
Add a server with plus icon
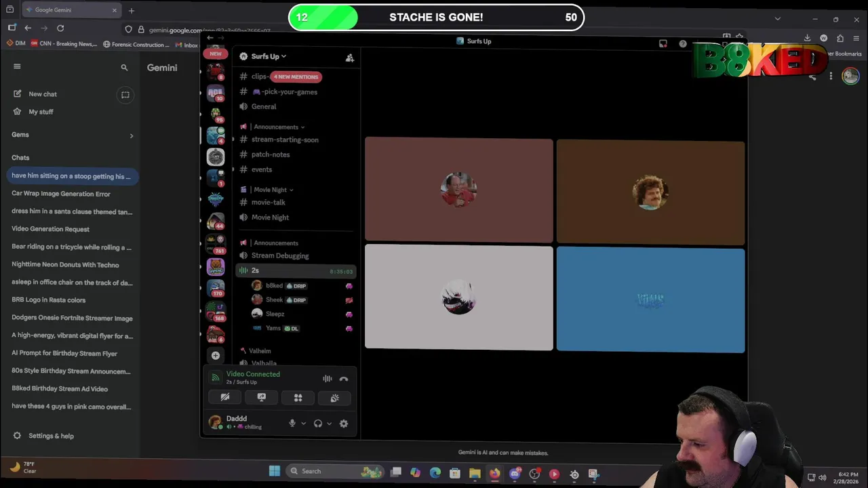[216, 355]
